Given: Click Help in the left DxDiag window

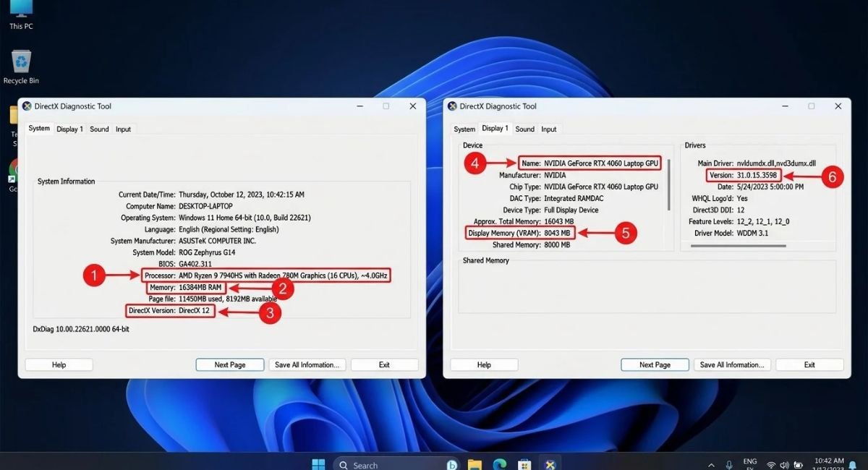Looking at the screenshot, I should (59, 364).
